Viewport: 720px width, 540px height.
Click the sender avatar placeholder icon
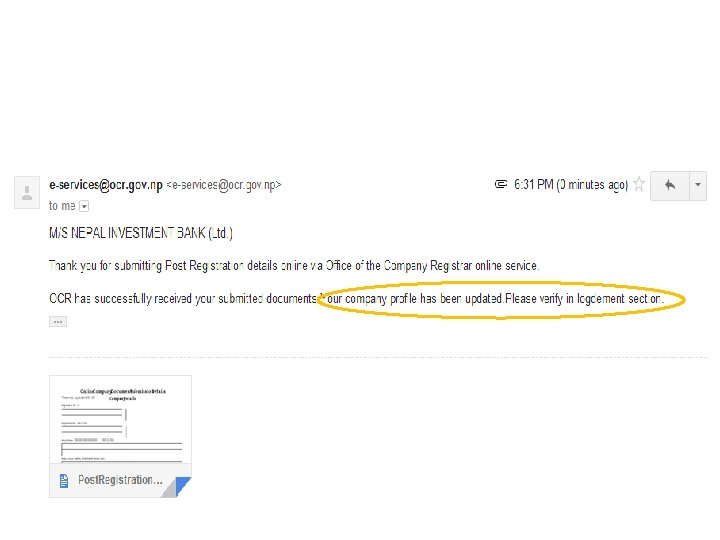tap(27, 192)
